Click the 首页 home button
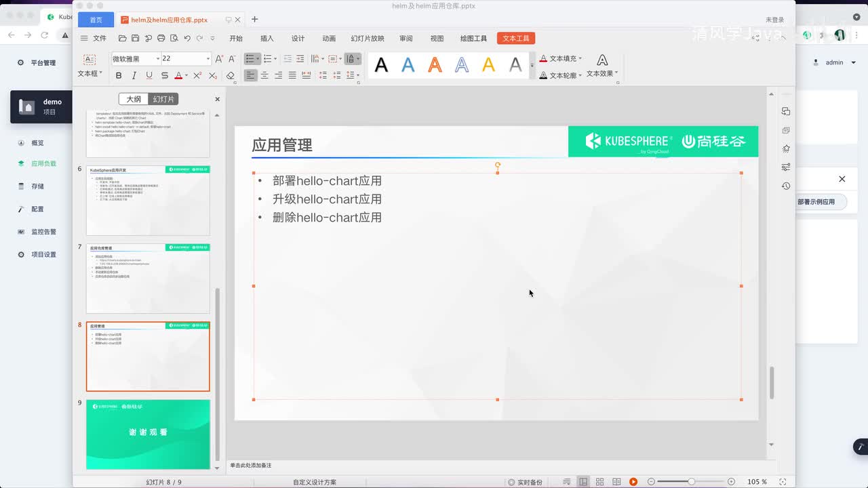This screenshot has width=868, height=488. pos(96,20)
